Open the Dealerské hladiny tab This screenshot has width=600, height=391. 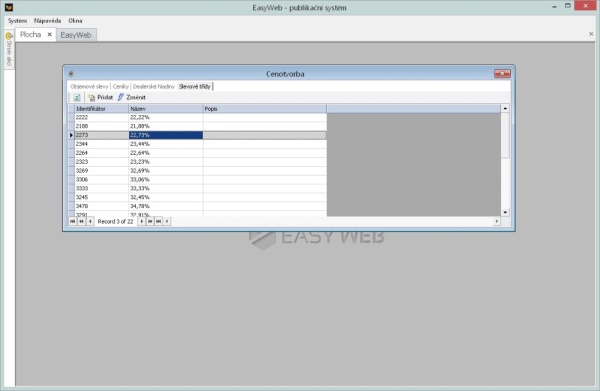click(153, 86)
